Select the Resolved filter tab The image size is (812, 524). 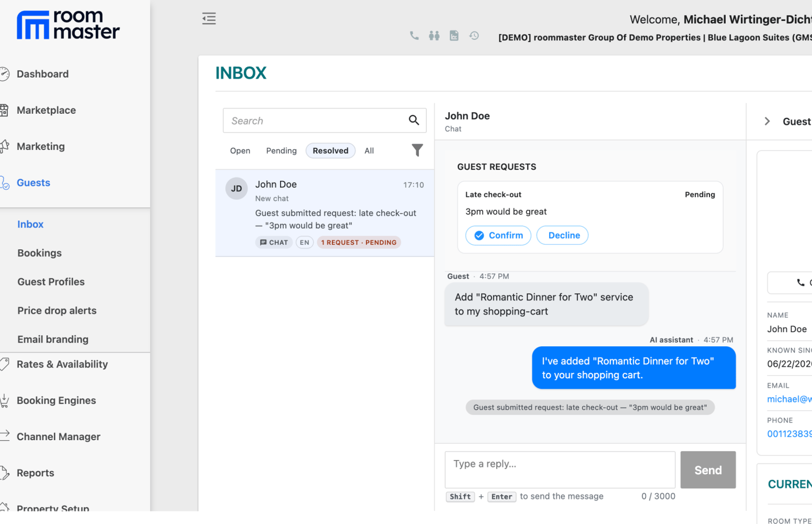coord(330,151)
